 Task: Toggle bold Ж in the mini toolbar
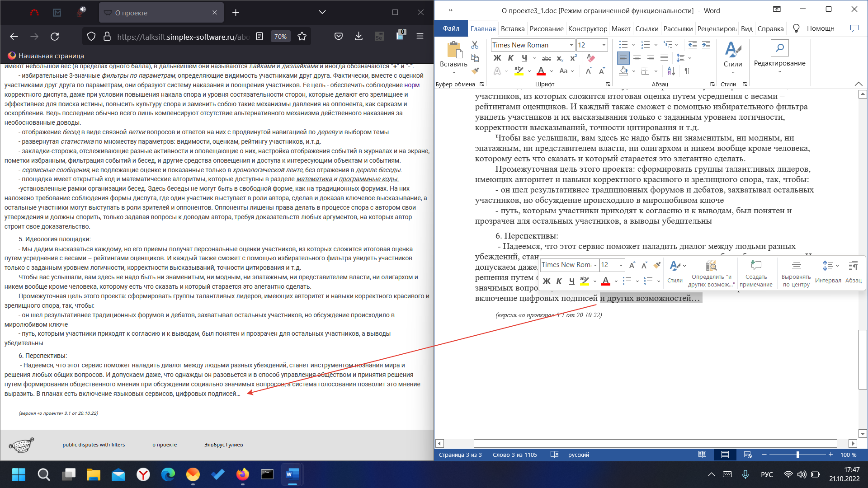546,281
